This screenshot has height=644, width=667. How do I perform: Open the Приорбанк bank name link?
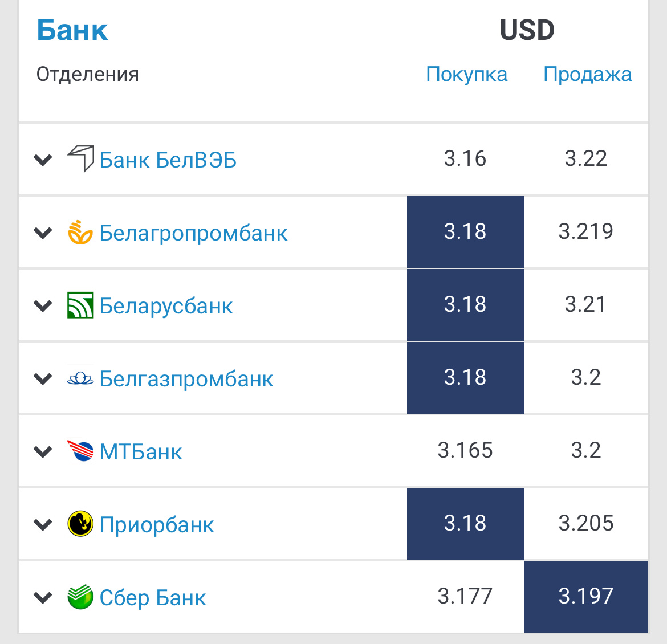[157, 524]
